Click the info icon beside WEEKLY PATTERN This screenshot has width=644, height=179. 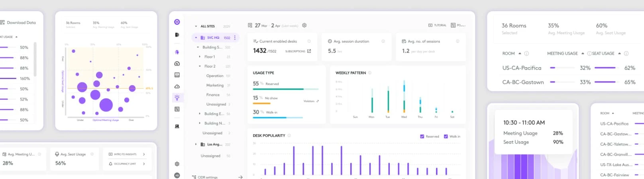pyautogui.click(x=369, y=73)
